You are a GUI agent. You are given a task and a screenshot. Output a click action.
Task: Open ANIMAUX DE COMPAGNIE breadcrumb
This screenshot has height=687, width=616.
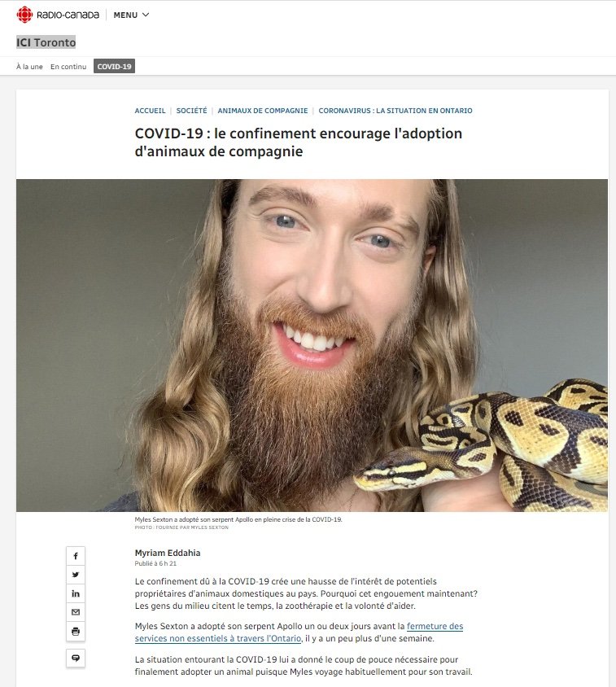coord(263,111)
